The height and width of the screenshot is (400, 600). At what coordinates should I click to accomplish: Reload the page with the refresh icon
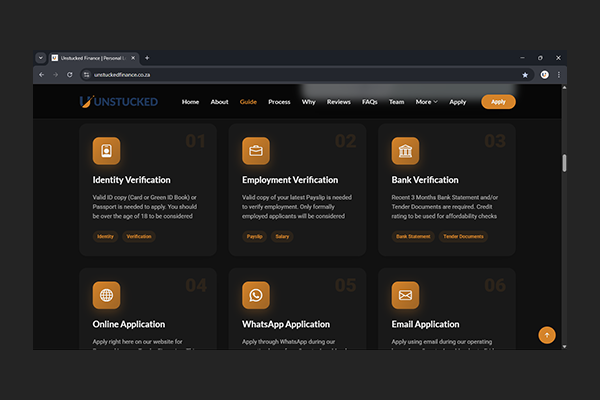(x=70, y=75)
